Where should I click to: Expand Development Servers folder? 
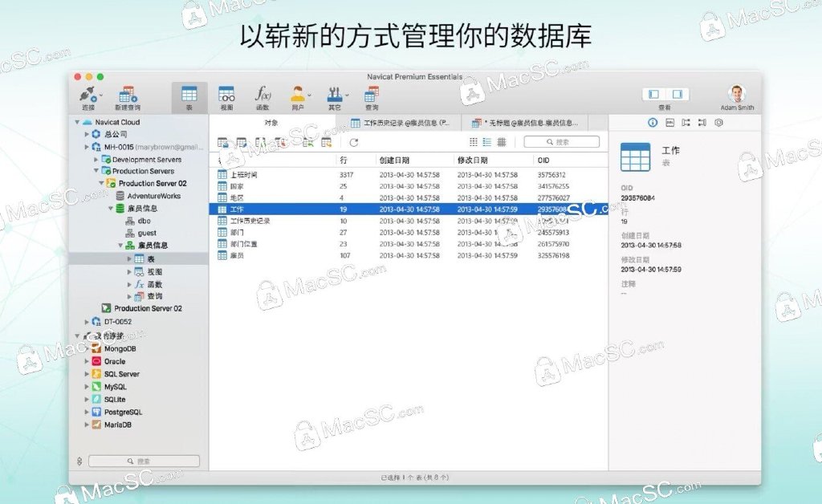tap(96, 159)
